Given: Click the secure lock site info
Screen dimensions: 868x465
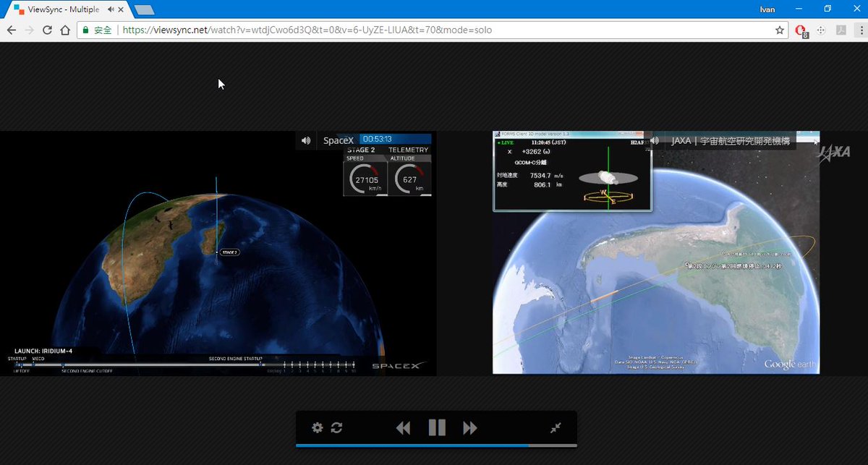Looking at the screenshot, I should pos(98,30).
